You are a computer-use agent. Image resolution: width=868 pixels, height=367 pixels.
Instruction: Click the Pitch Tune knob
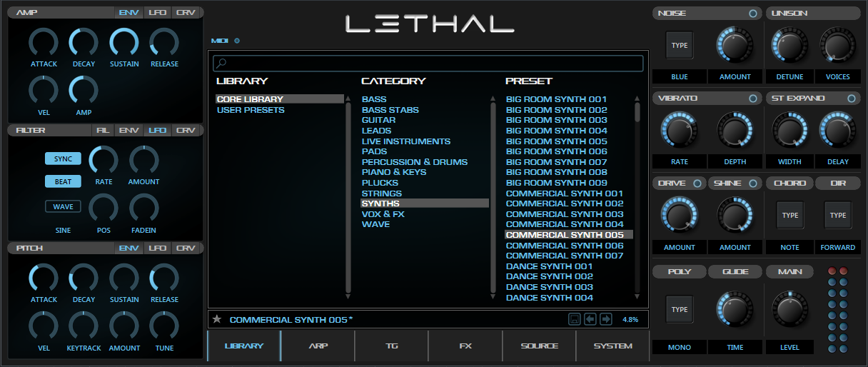164,326
